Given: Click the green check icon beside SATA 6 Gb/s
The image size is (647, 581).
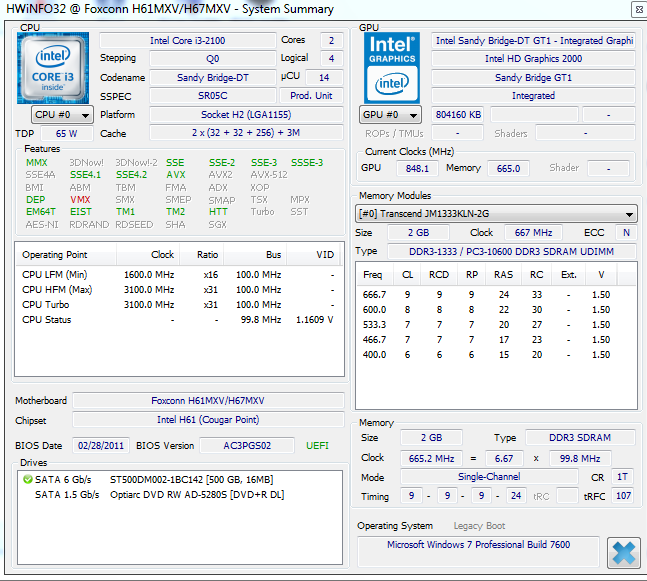Looking at the screenshot, I should (x=28, y=479).
